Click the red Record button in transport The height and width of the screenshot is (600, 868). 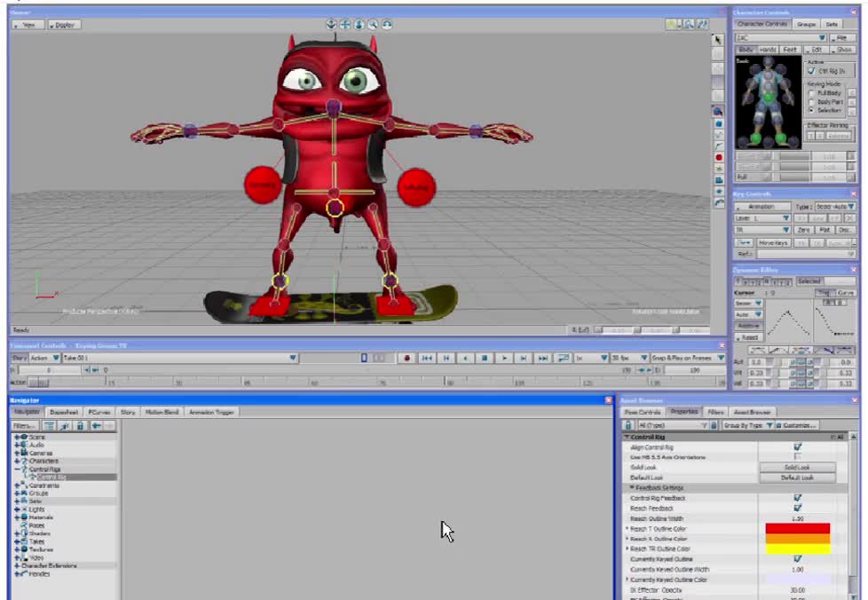pos(407,359)
